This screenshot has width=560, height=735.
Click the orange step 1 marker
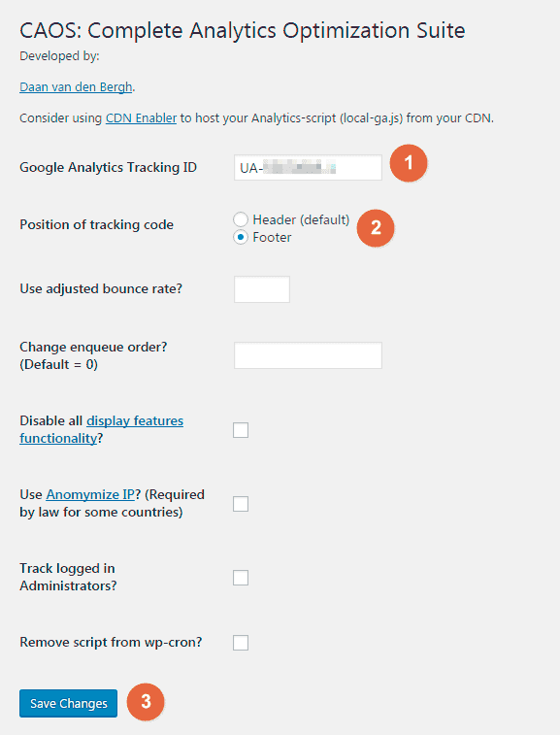(409, 163)
